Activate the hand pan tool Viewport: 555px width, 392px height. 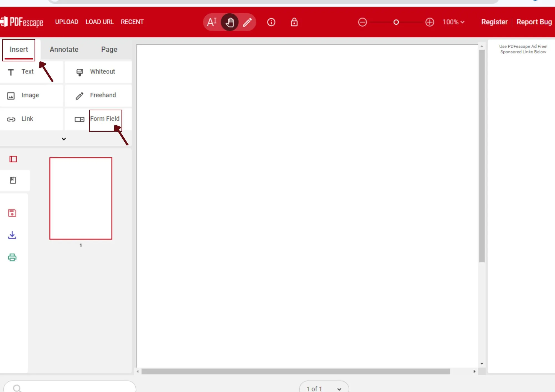click(229, 22)
